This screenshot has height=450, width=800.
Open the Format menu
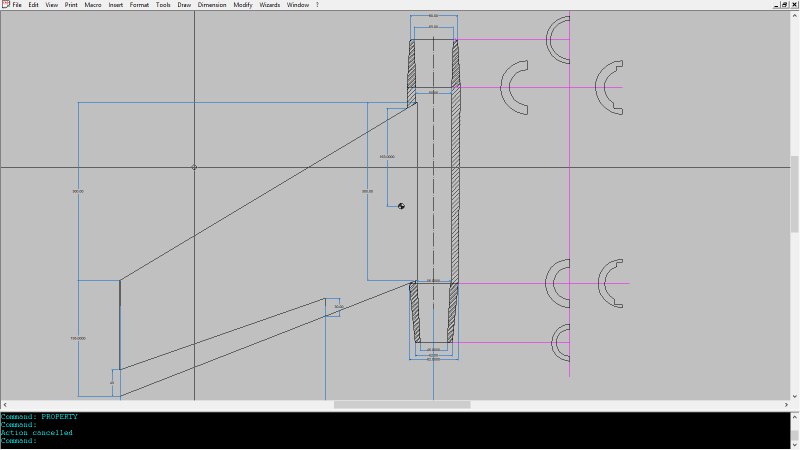(x=139, y=5)
